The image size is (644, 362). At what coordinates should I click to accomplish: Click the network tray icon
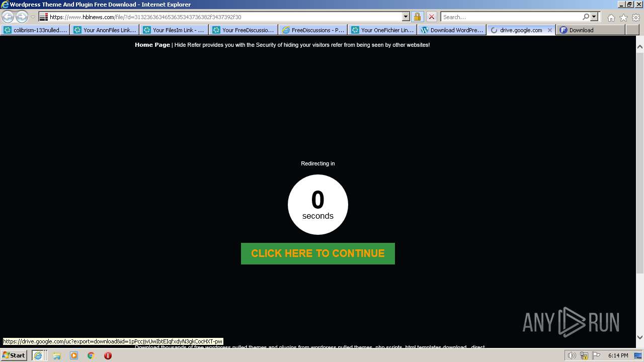click(584, 355)
